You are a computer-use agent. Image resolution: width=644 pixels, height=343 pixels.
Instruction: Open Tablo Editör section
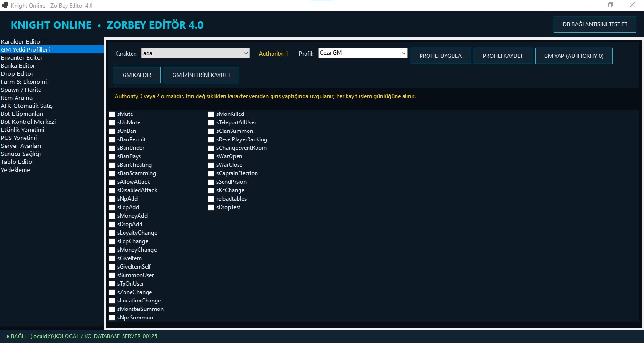[x=52, y=162]
